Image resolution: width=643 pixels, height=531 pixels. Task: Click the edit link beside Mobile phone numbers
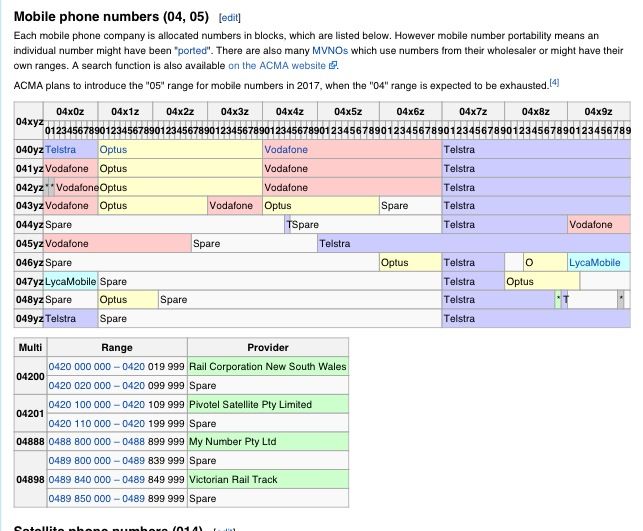[x=230, y=18]
